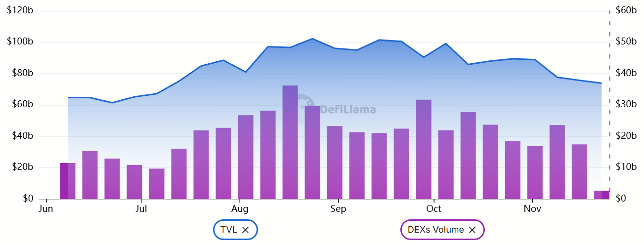Toggle the DEXs Volume legend chip label
This screenshot has height=245, width=644.
click(x=432, y=230)
